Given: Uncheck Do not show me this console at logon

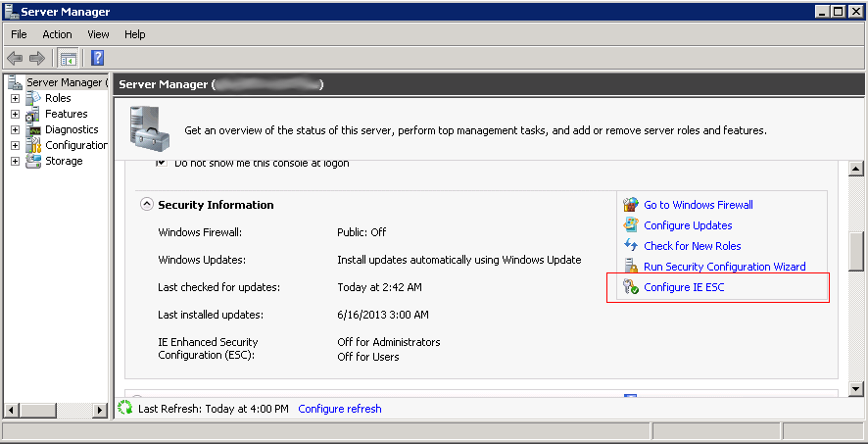Looking at the screenshot, I should (x=161, y=163).
